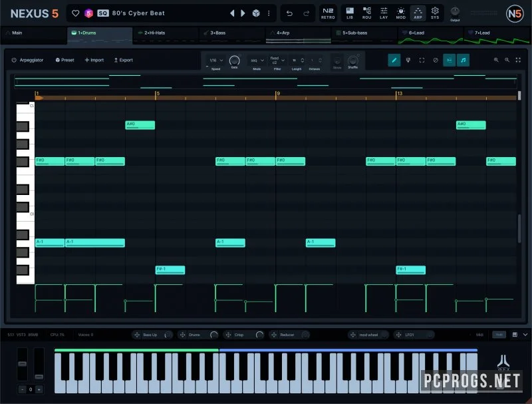
Task: Click the pitch transpose plus button
Action: coord(39,389)
